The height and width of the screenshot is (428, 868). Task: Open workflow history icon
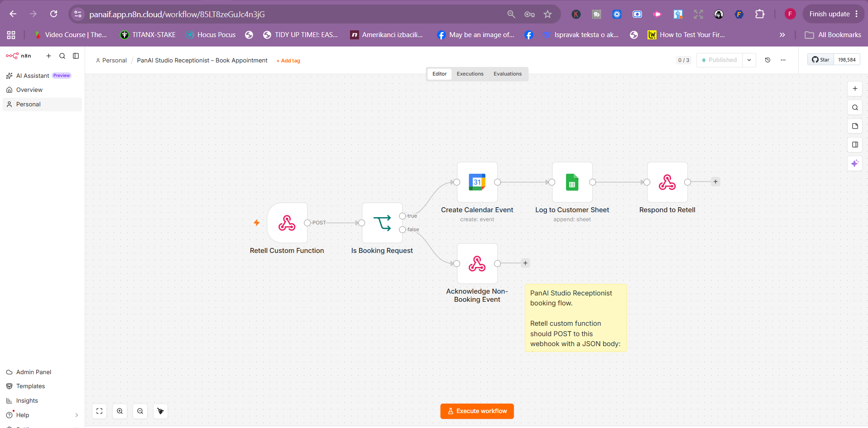click(767, 60)
